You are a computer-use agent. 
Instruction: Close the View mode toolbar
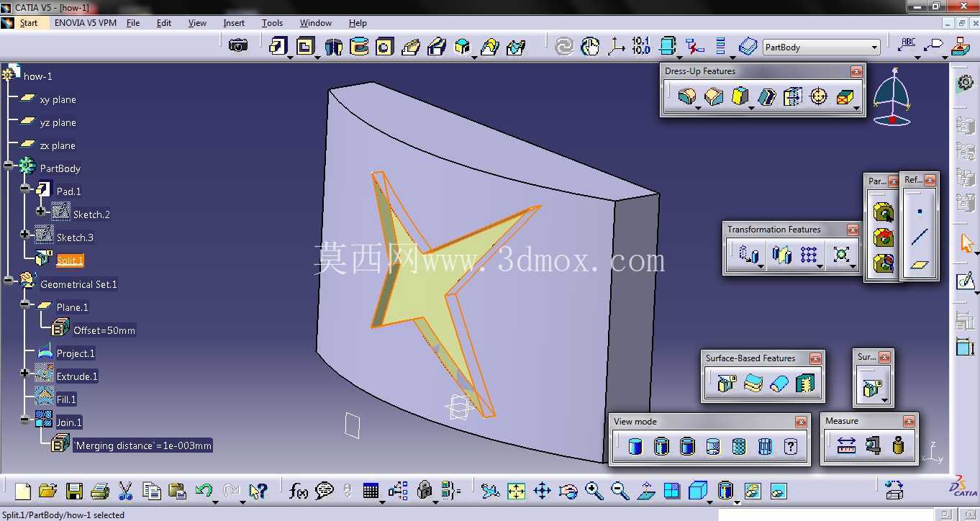click(x=801, y=422)
